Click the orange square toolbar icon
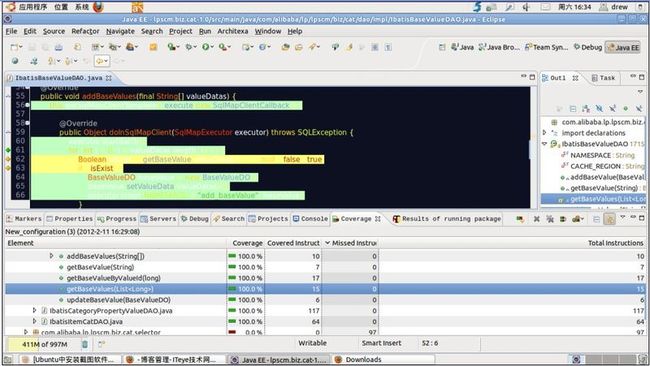 [153, 47]
